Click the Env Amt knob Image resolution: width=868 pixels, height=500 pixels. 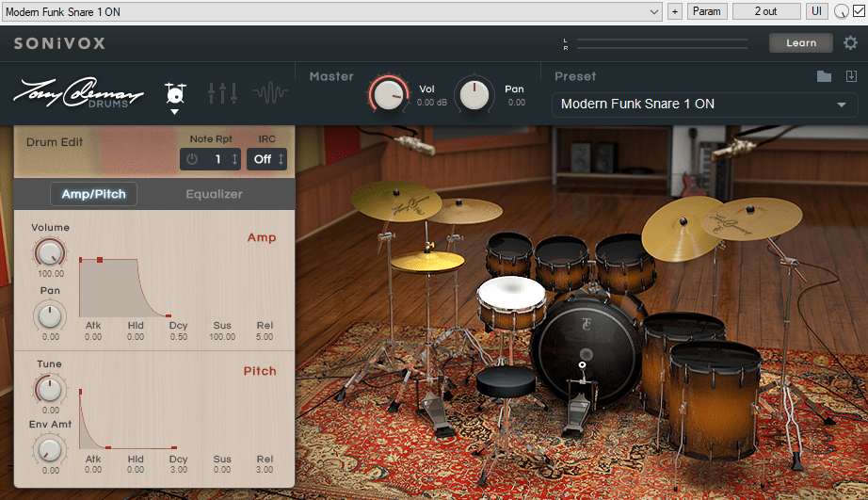50,449
